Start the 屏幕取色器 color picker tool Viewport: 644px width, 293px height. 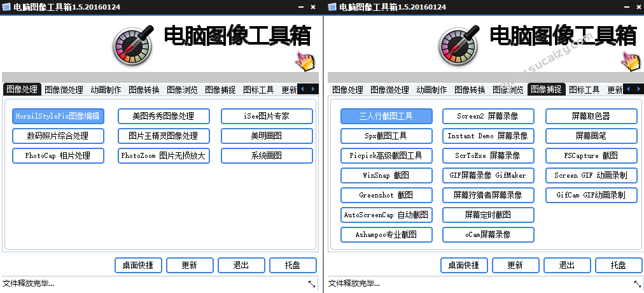point(591,116)
